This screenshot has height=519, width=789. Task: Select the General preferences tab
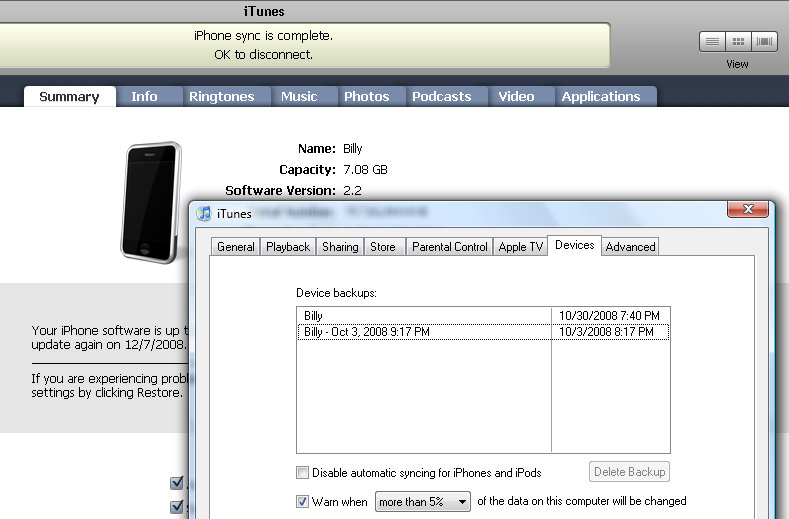(x=235, y=247)
